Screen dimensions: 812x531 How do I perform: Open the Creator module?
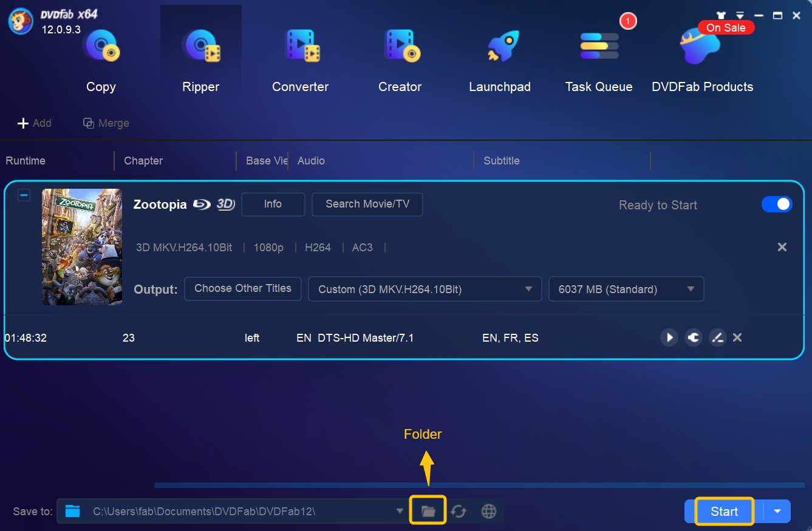(x=400, y=58)
